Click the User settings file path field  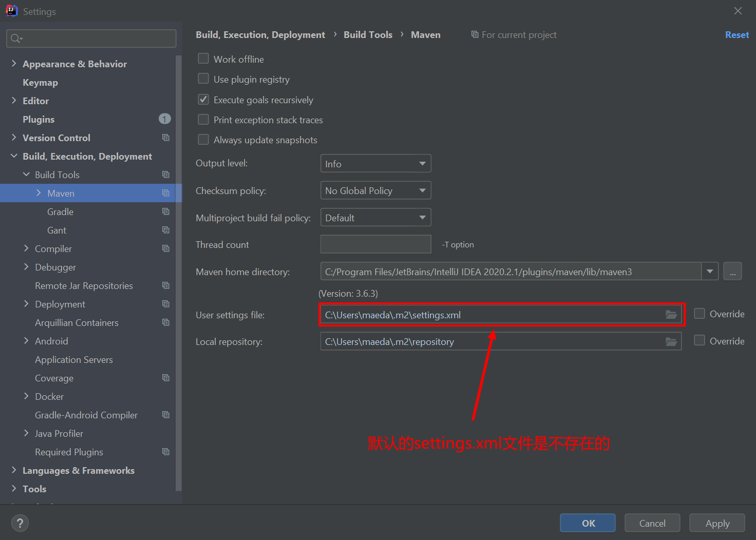(x=501, y=315)
